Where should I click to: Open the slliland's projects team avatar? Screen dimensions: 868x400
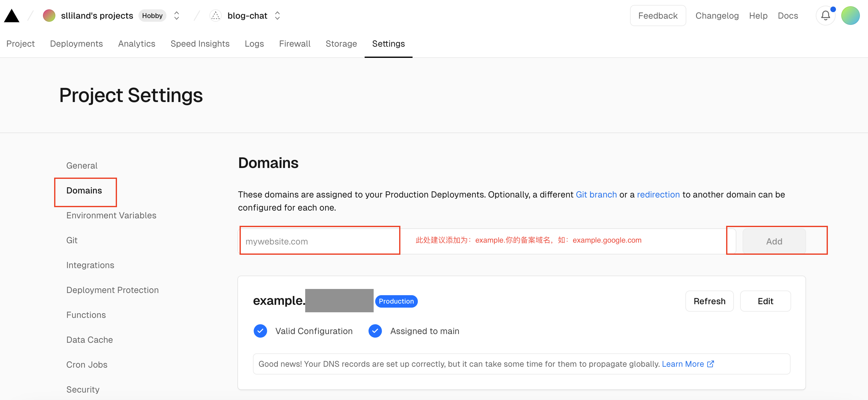49,16
